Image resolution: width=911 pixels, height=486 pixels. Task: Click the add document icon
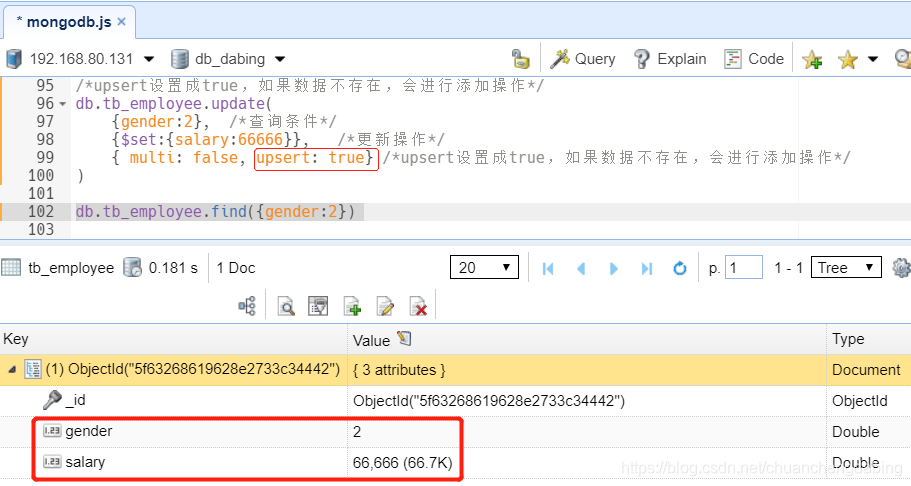(x=352, y=306)
